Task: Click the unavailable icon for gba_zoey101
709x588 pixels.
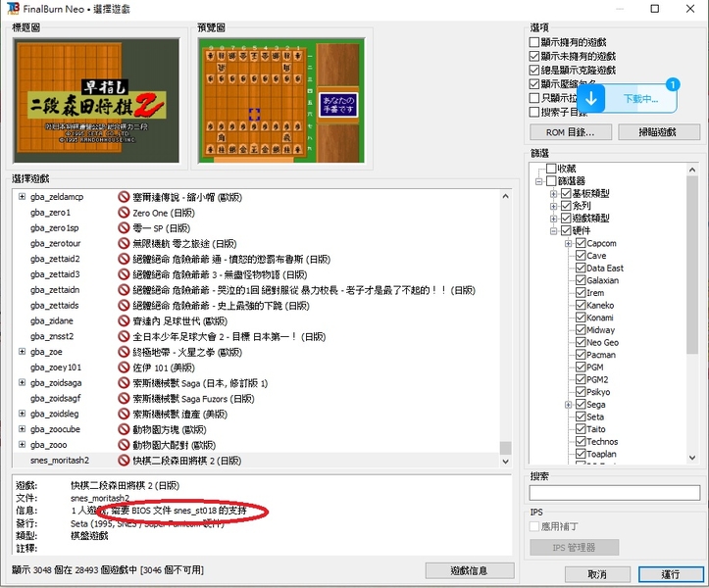Action: click(x=124, y=367)
